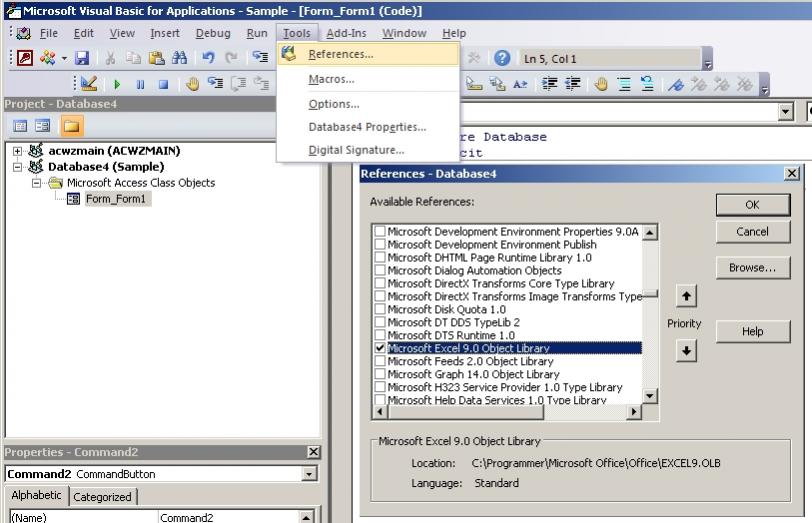This screenshot has width=812, height=523.
Task: Check Microsoft Graph 14.0 Object Library
Action: click(380, 374)
